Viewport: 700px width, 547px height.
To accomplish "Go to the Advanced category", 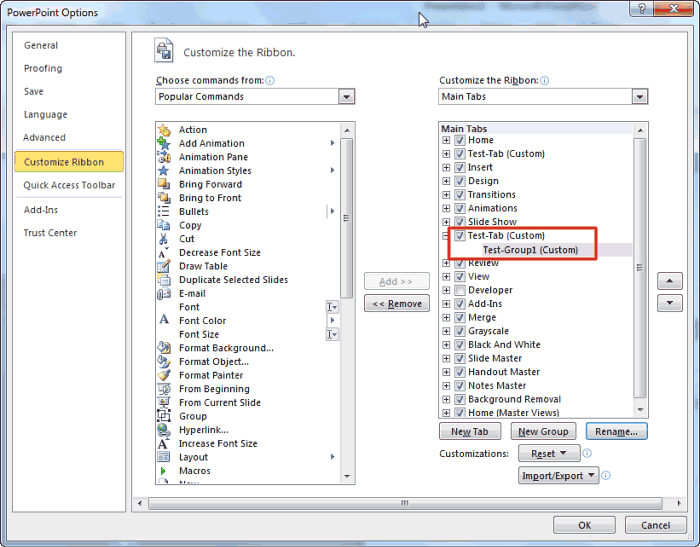I will (44, 138).
